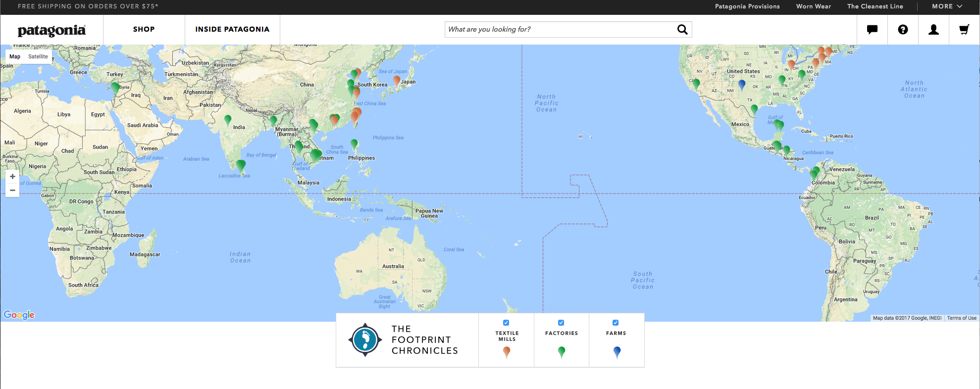Click the Google logo on map
Screen dimensions: 980x389
(19, 315)
